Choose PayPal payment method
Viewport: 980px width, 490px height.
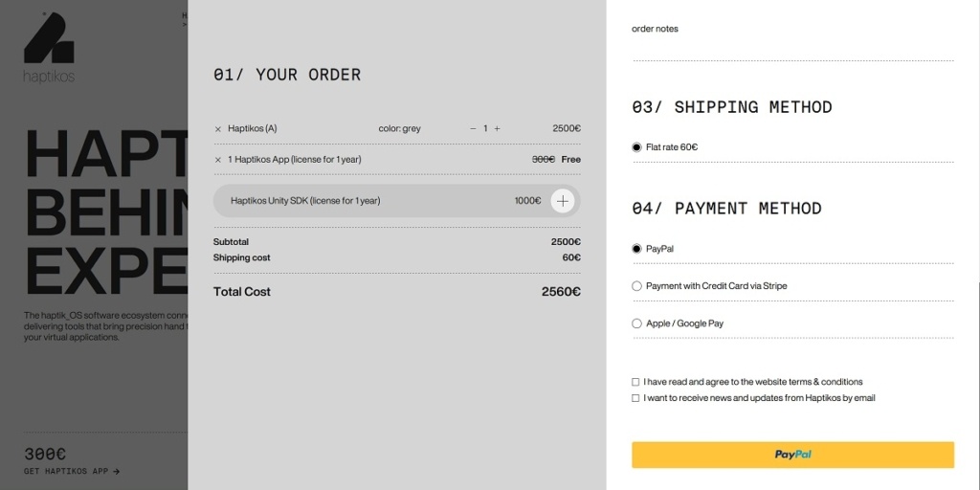636,249
